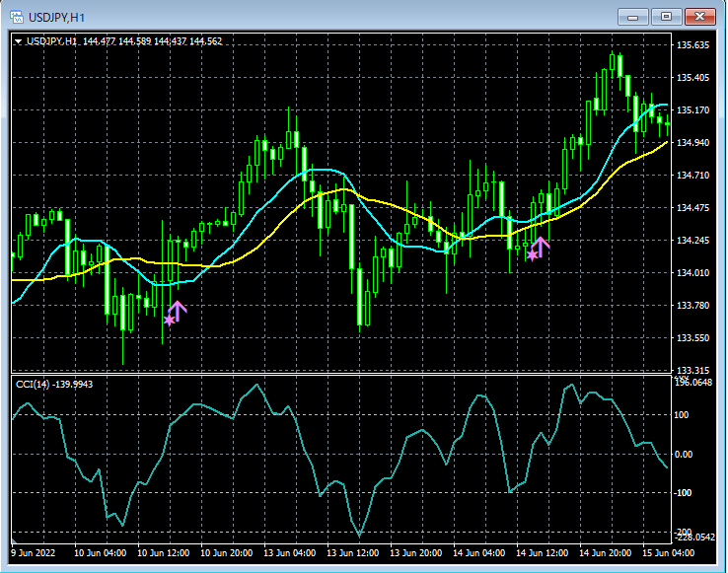Image resolution: width=728 pixels, height=573 pixels.
Task: Click the CCI(14) -139.9943 indicator label
Action: [x=54, y=384]
